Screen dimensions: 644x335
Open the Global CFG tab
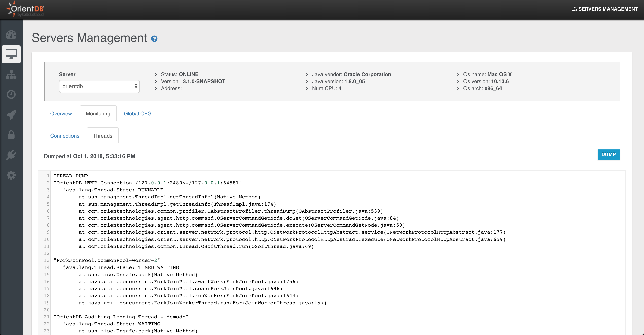(x=137, y=114)
